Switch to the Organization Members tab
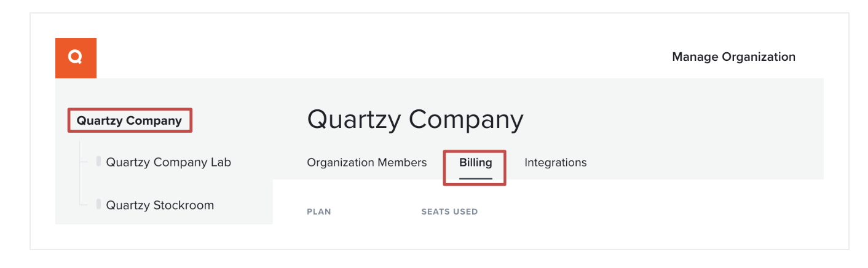This screenshot has height=268, width=868. (366, 163)
